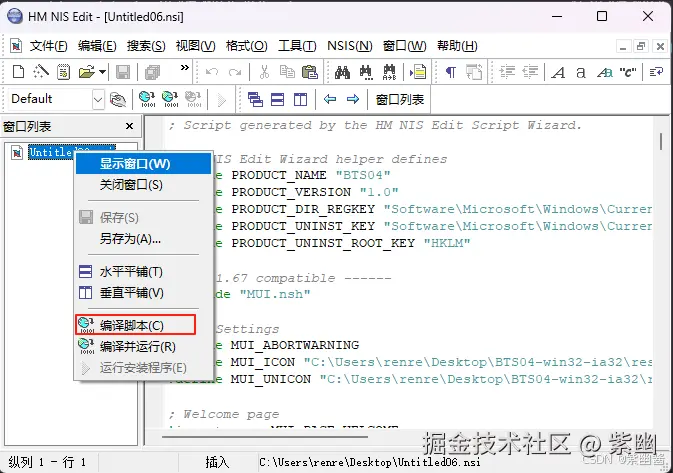673x473 pixels.
Task: Open the 帮助(H) menu
Action: (457, 45)
